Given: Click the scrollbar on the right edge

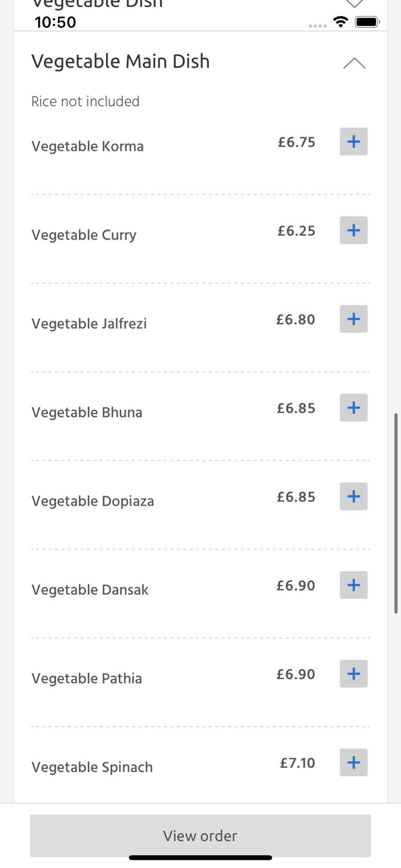Looking at the screenshot, I should pyautogui.click(x=396, y=512).
